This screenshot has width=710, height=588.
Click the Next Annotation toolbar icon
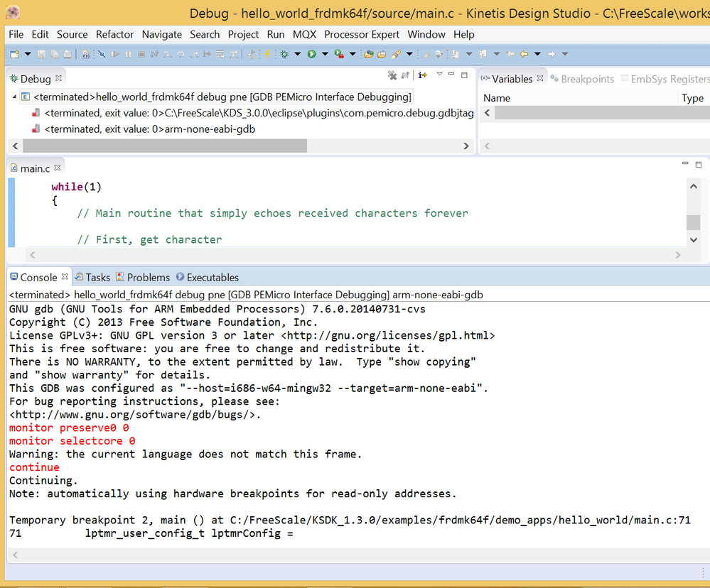click(x=455, y=54)
